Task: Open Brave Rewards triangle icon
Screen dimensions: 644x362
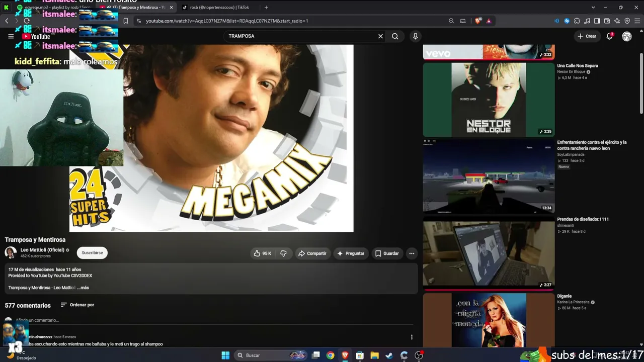Action: pos(489,21)
